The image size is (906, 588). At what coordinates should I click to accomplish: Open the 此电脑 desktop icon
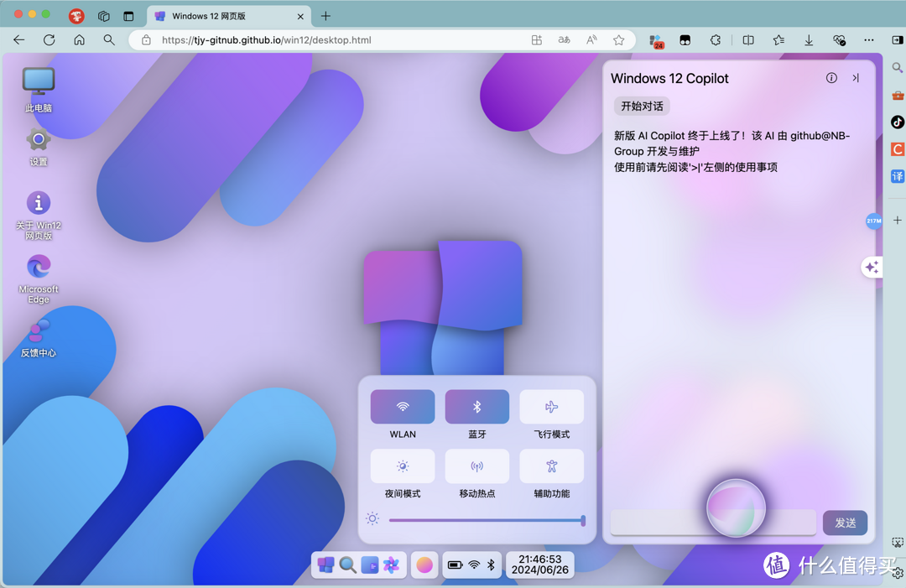point(38,89)
